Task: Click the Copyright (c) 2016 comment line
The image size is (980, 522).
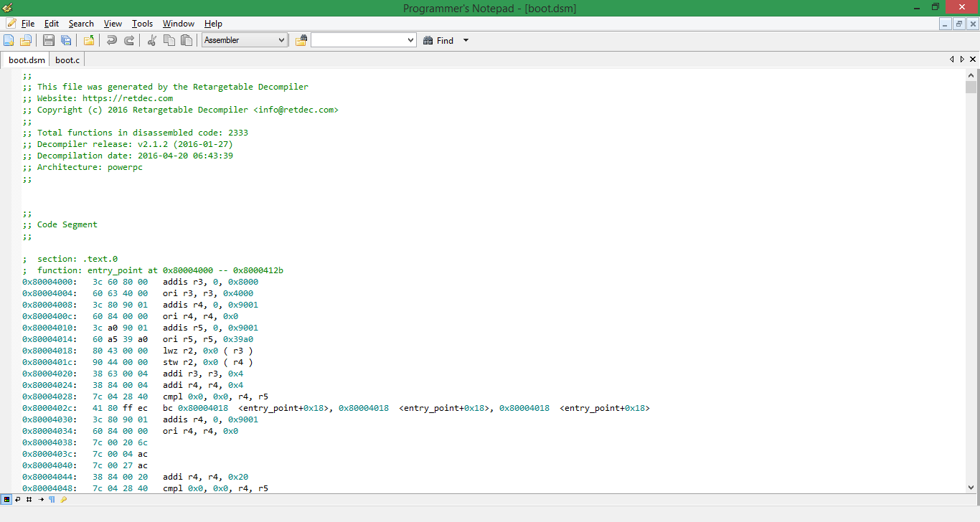Action: point(180,110)
